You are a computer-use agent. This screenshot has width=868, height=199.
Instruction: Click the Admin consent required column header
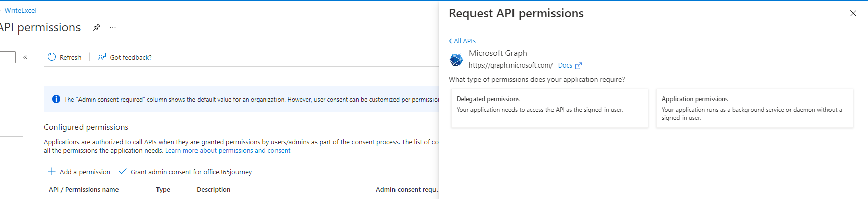(407, 190)
